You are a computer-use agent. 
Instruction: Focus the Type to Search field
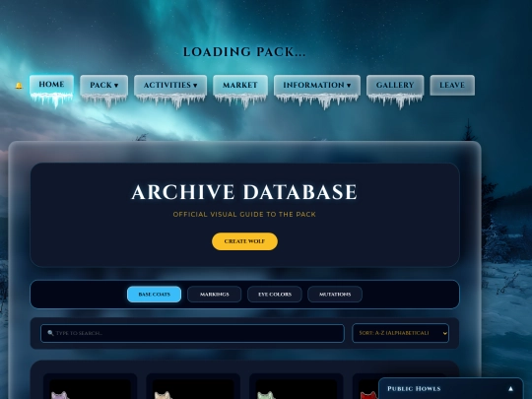(192, 333)
